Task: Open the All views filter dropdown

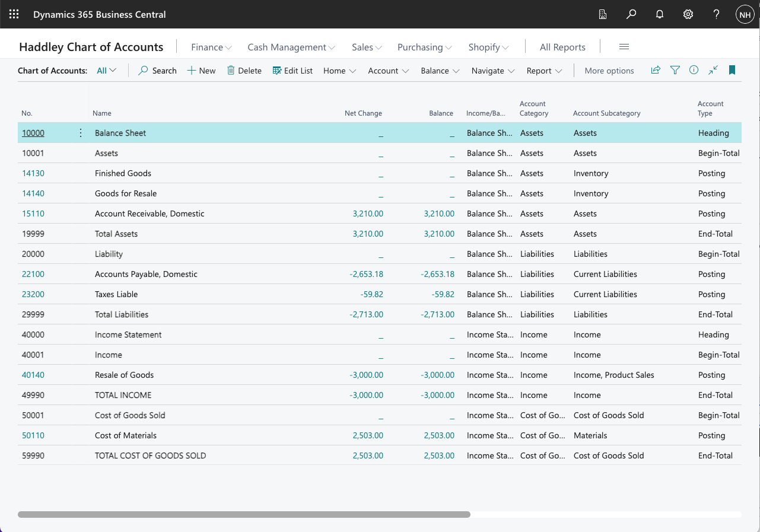Action: point(107,71)
